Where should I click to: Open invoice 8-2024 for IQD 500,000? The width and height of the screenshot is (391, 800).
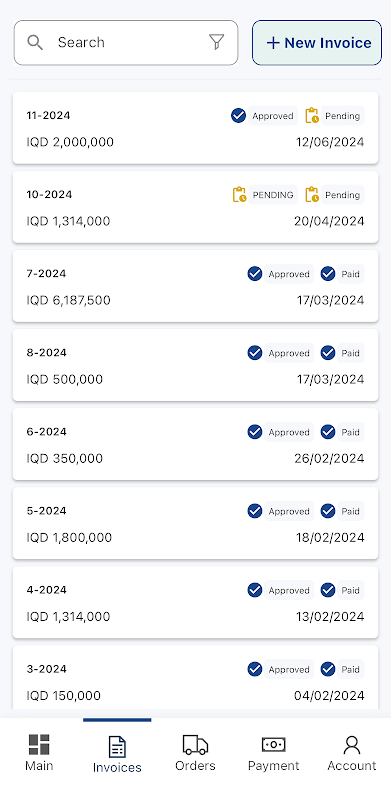click(196, 365)
